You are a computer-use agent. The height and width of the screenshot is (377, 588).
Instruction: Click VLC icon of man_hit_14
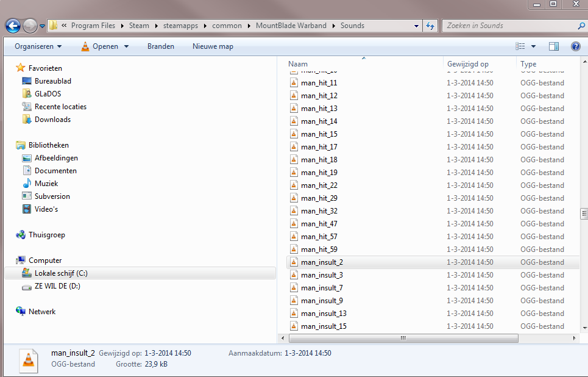(x=294, y=121)
